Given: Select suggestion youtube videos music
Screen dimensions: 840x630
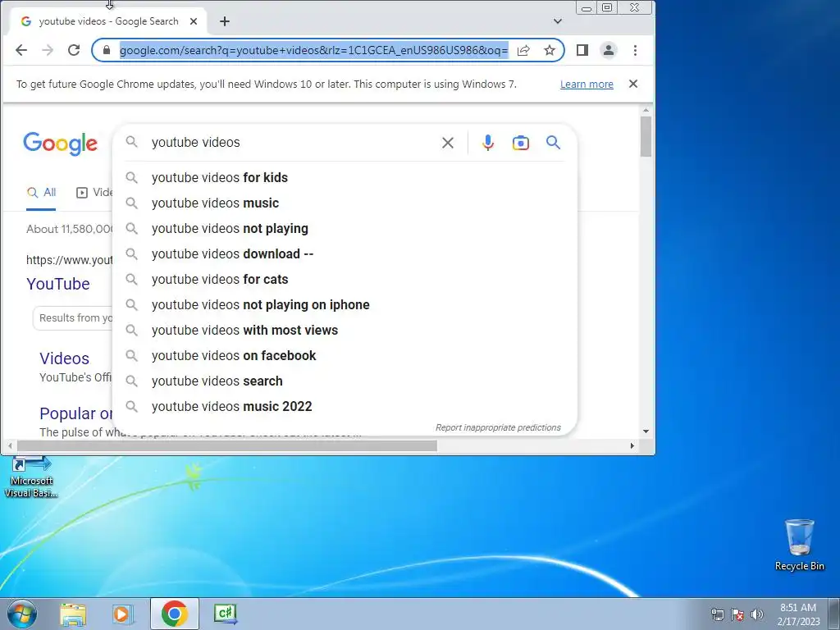Looking at the screenshot, I should pyautogui.click(x=345, y=203).
